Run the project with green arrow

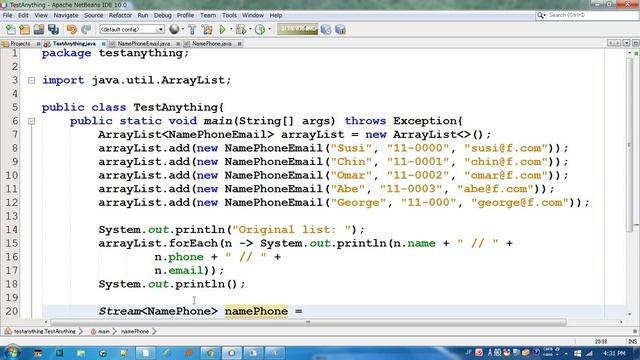click(222, 29)
